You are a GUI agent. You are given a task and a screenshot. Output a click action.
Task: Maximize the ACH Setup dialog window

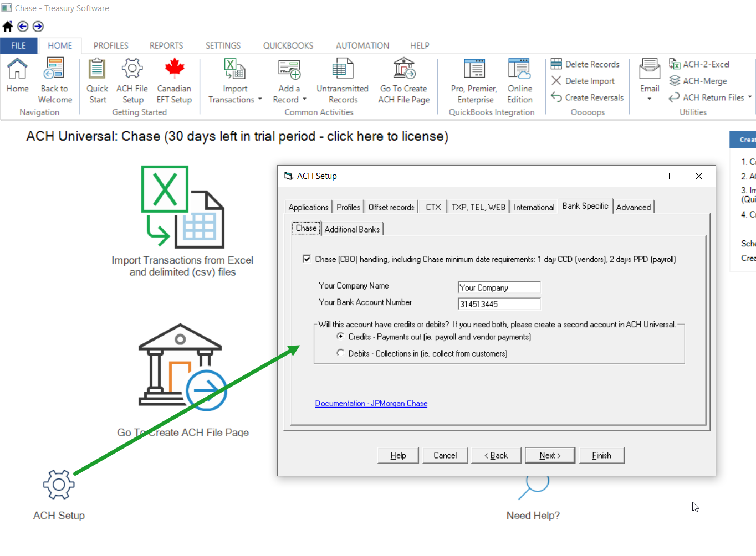[x=666, y=176]
